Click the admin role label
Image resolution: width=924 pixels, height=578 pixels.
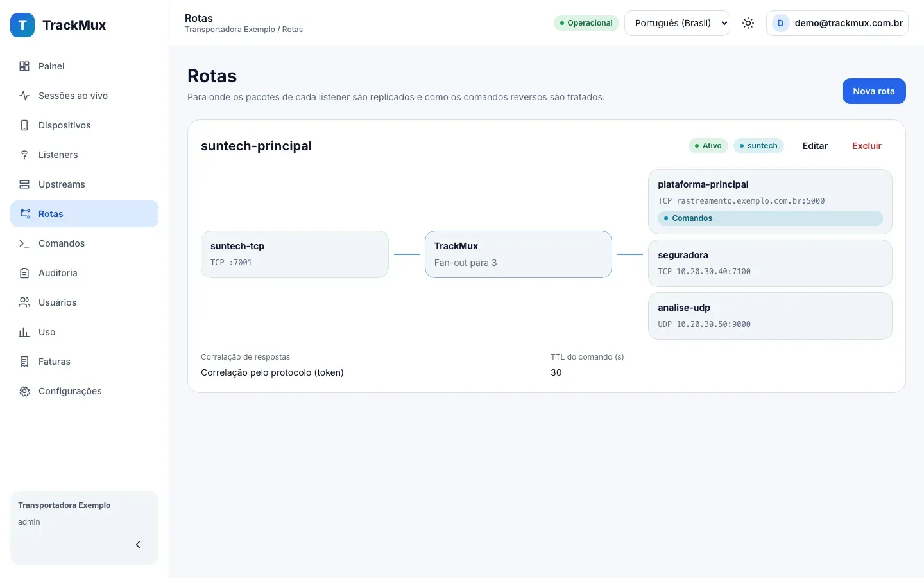[x=29, y=522]
